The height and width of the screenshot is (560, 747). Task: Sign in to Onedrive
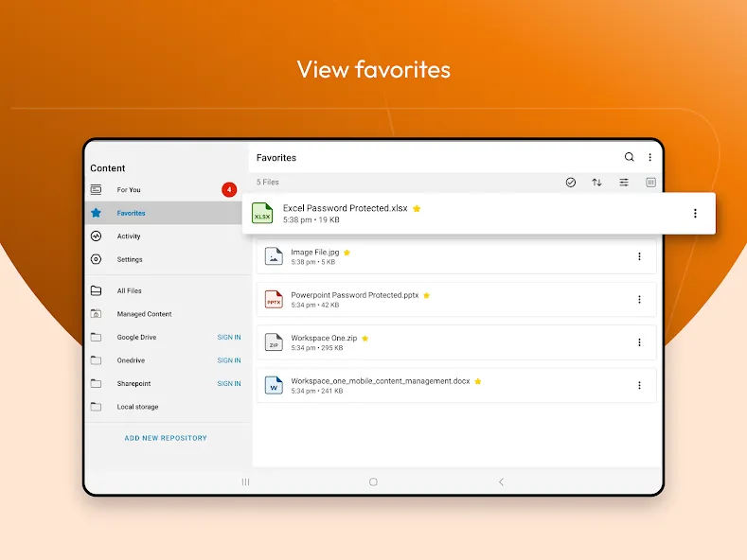click(229, 360)
